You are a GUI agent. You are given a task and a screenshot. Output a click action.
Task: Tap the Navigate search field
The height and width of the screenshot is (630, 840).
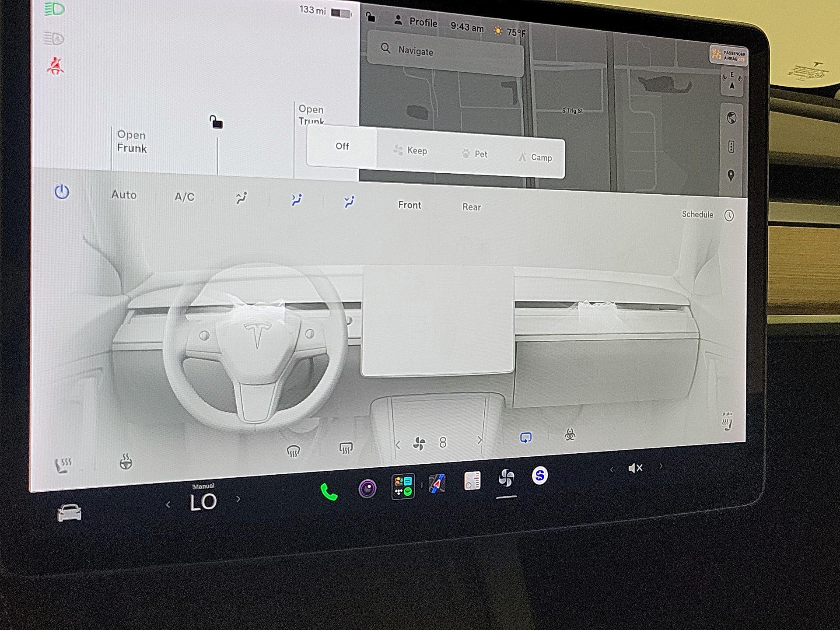pos(445,53)
